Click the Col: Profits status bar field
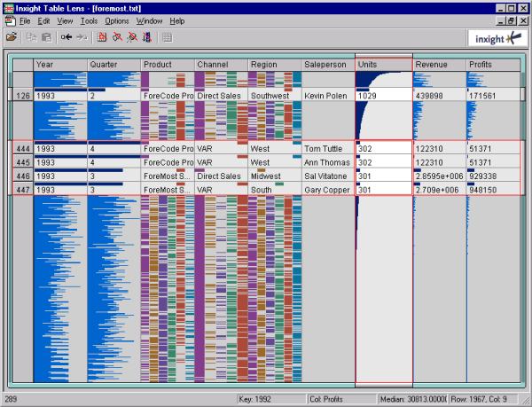The image size is (532, 407). point(341,399)
